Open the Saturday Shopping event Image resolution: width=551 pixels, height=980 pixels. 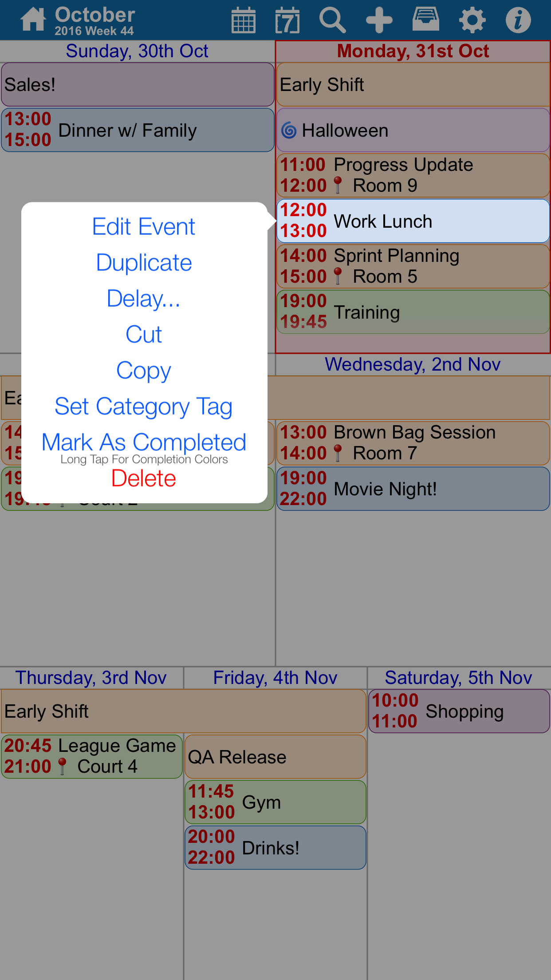click(x=459, y=711)
